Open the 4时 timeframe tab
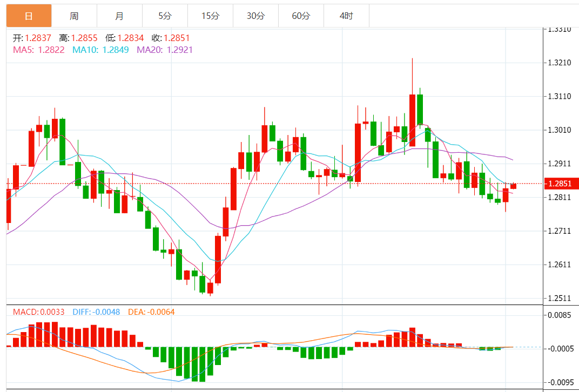 (346, 16)
